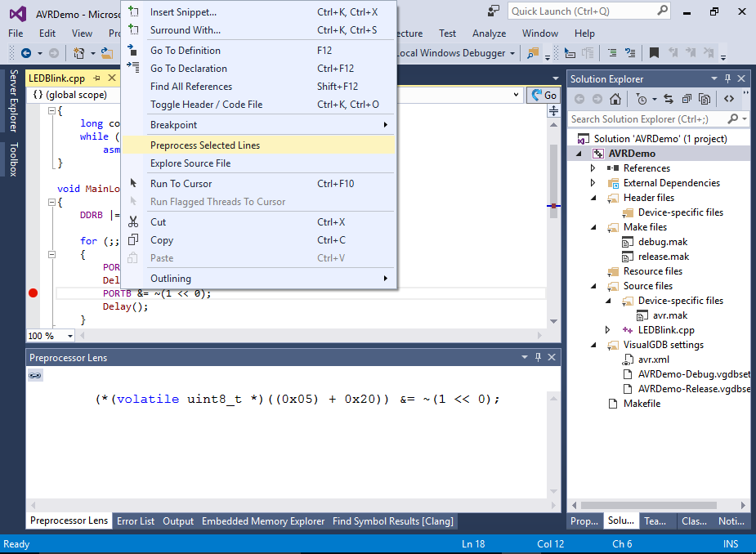Click the New Project toolbar icon
Viewport: 756px width, 554px height.
point(78,53)
